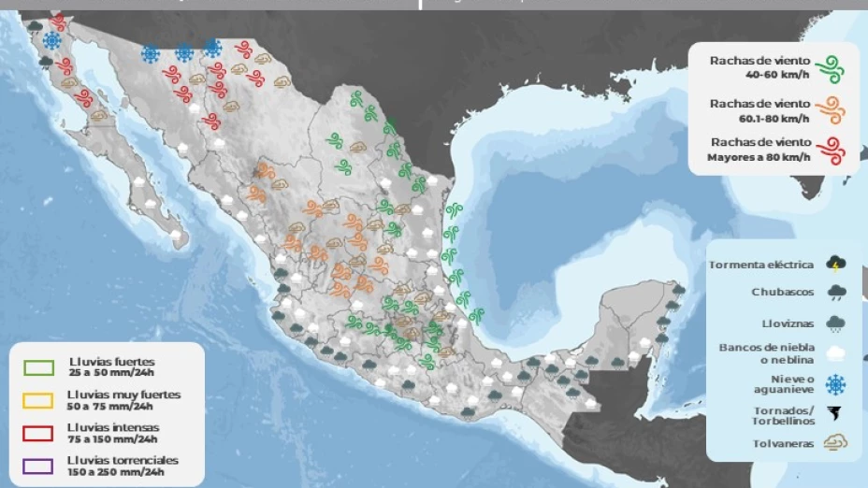Select the Chubascos rain cloud legend icon
Screen dimensions: 868x488
click(x=835, y=293)
